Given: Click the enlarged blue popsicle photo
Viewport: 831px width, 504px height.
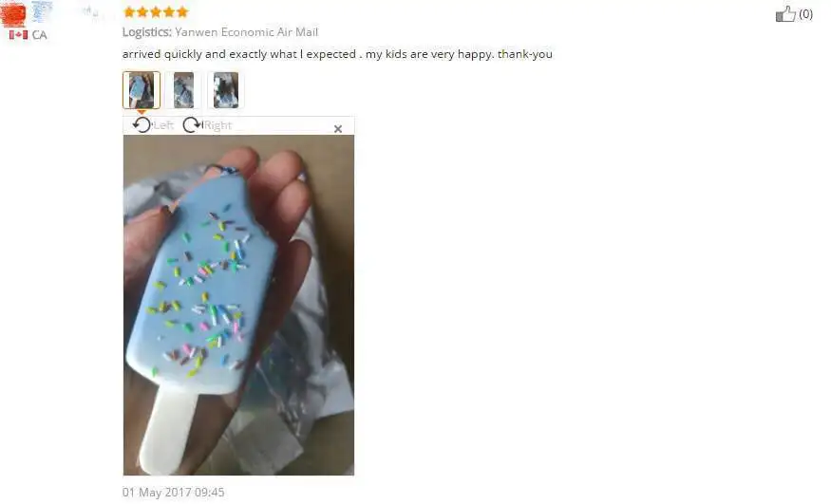Looking at the screenshot, I should pyautogui.click(x=239, y=305).
